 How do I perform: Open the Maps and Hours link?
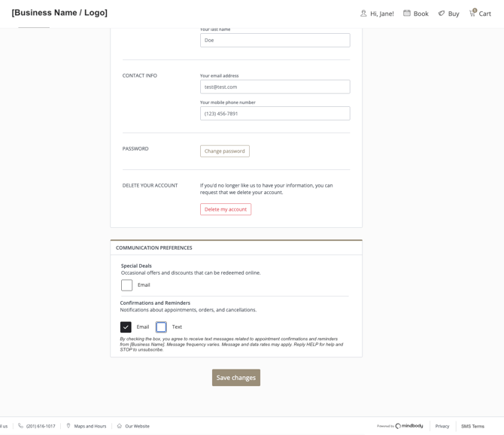click(x=90, y=426)
